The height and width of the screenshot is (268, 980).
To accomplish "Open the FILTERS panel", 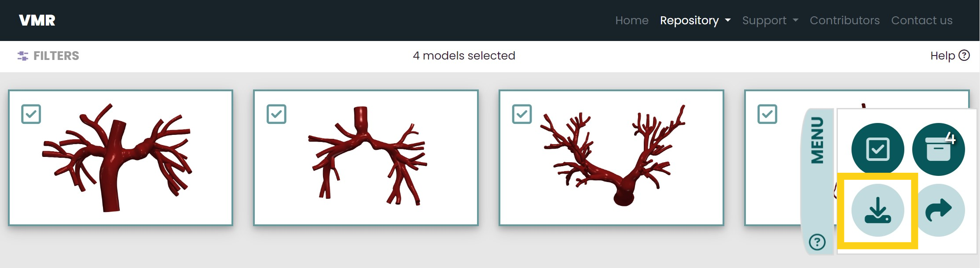I will [48, 56].
